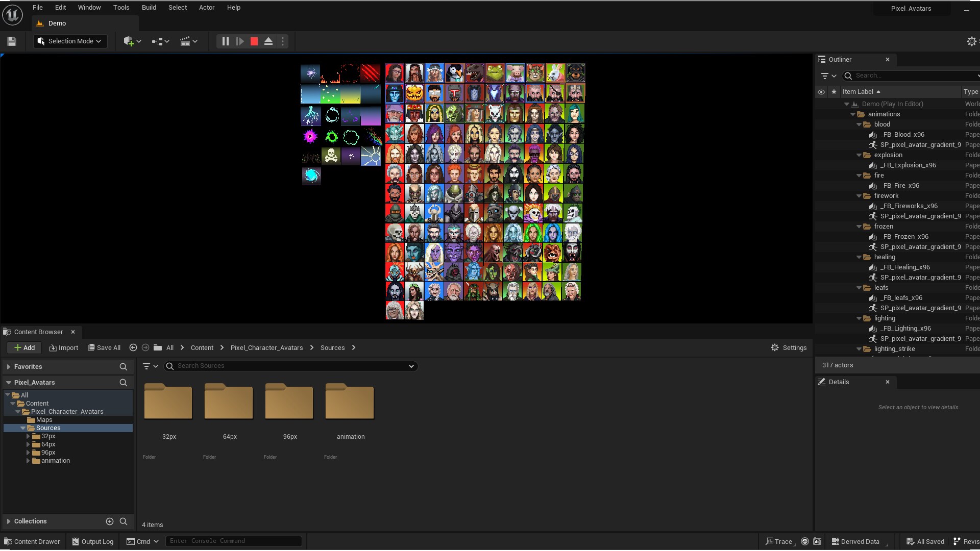Open the viewport settings gear icon
Viewport: 980px width, 551px height.
point(972,41)
